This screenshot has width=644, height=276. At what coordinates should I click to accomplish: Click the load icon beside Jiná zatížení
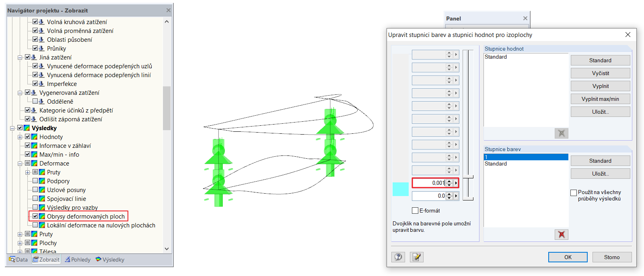coord(34,57)
